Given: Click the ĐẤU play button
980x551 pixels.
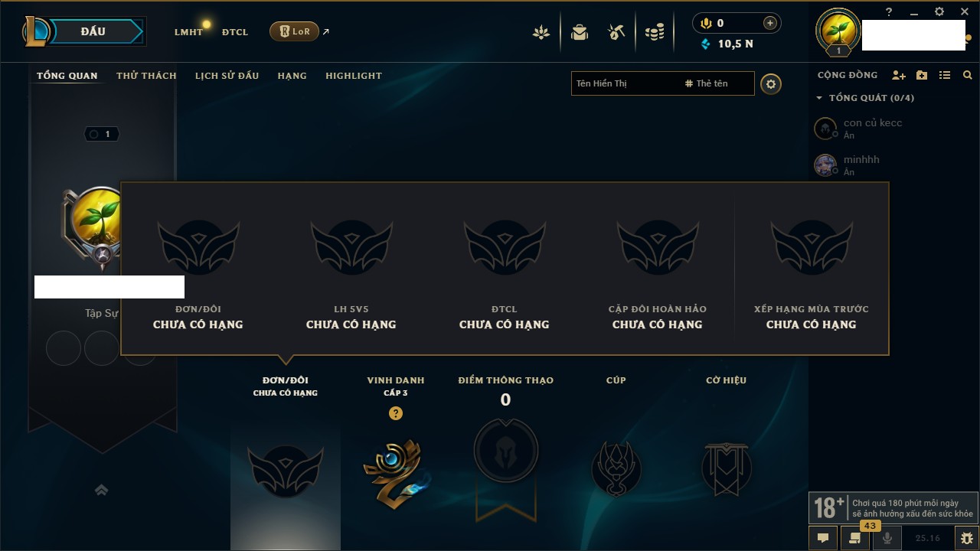Looking at the screenshot, I should [x=93, y=31].
